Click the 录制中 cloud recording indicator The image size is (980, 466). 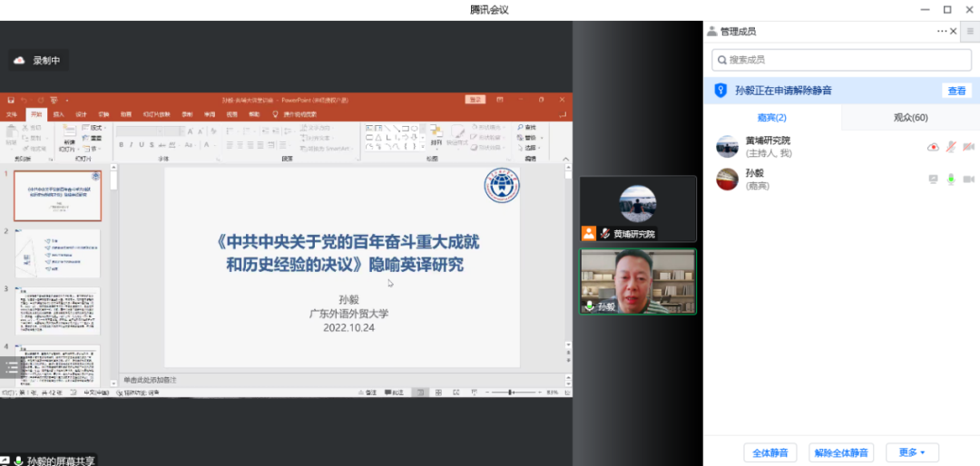coord(38,61)
